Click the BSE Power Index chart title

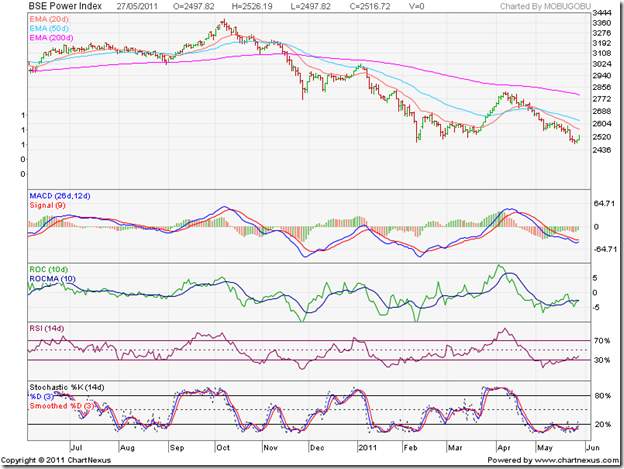(x=65, y=6)
